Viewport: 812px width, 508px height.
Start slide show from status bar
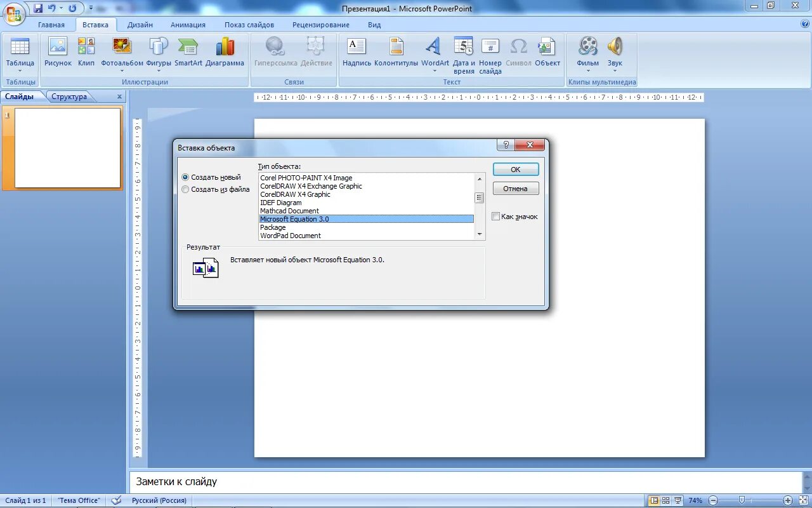pos(678,500)
